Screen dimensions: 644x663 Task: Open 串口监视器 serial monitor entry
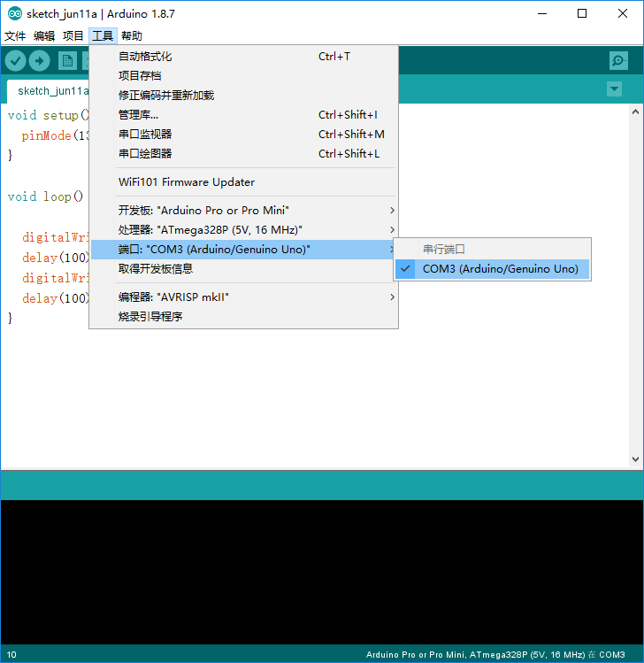[245, 135]
